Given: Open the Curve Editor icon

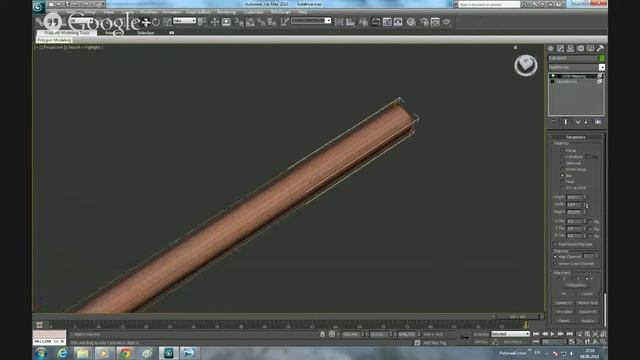Looking at the screenshot, I should coord(387,22).
